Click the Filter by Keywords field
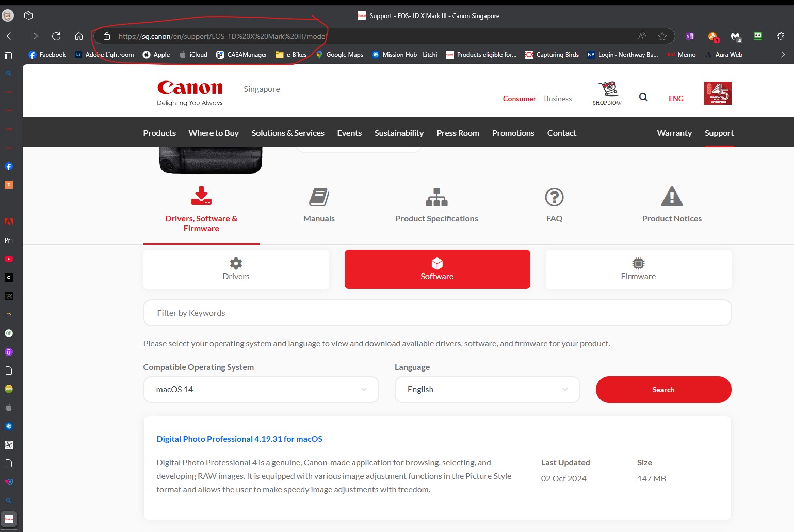This screenshot has height=532, width=794. click(436, 312)
